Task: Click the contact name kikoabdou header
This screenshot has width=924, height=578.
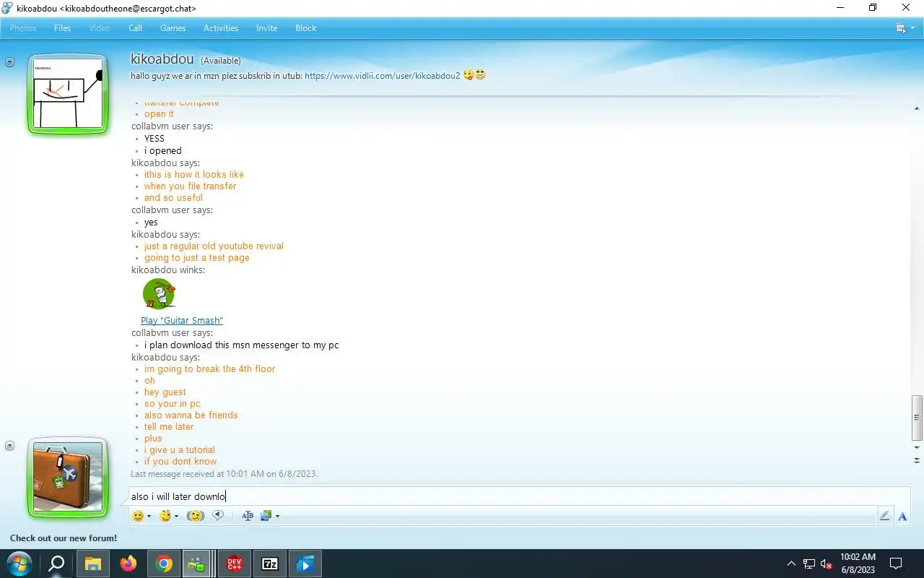Action: coord(162,59)
